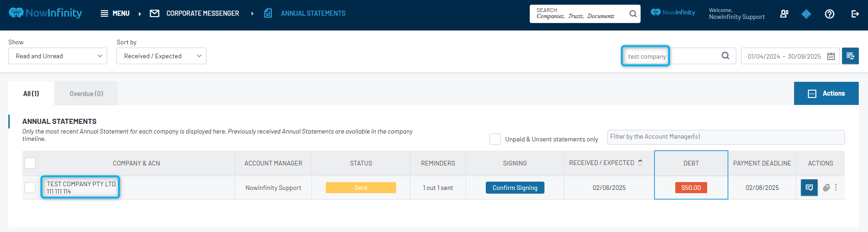Switch to the Overdue (0) tab
The height and width of the screenshot is (232, 868).
(x=86, y=94)
